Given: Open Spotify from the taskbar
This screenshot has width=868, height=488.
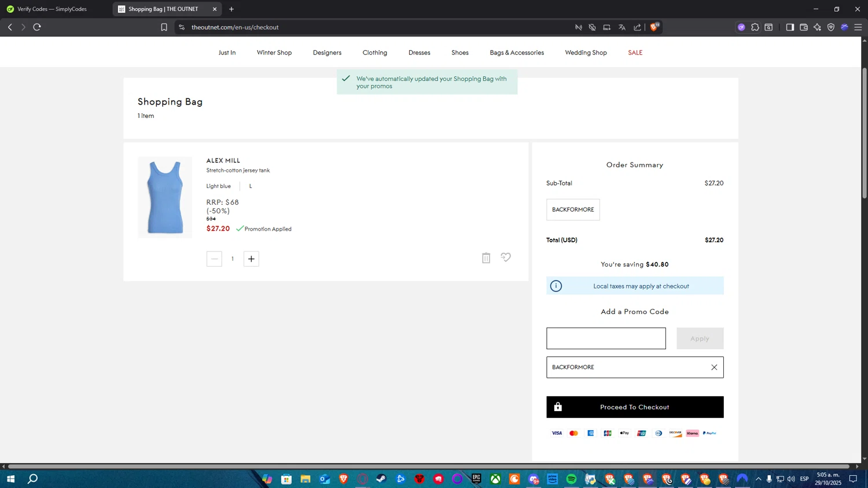Looking at the screenshot, I should 572,479.
